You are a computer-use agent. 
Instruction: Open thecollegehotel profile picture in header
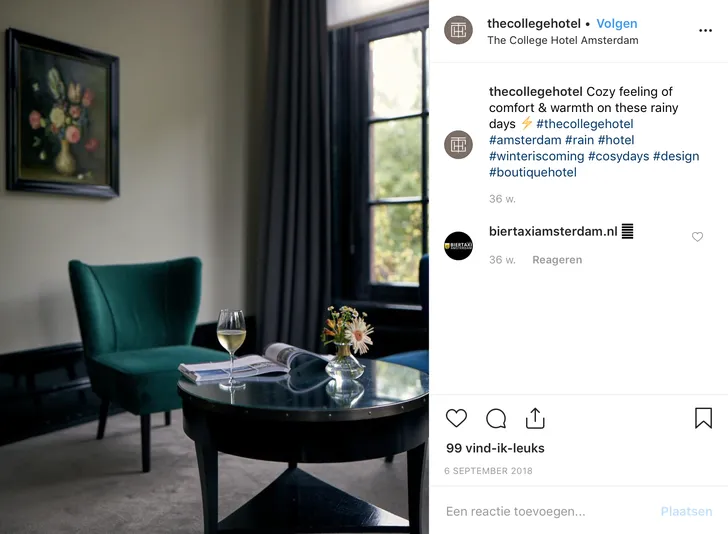[458, 30]
